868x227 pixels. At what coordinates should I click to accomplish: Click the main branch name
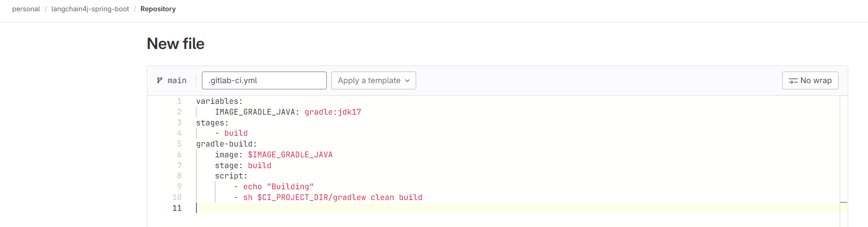177,80
